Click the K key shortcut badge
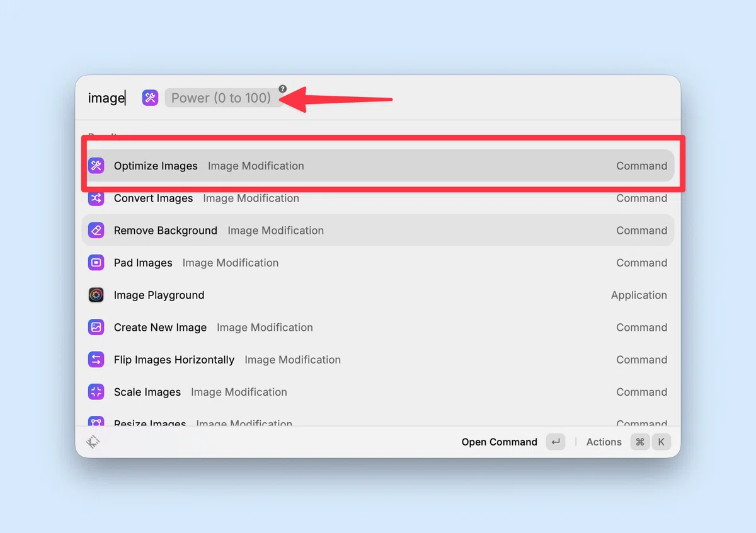756x533 pixels. coord(661,442)
